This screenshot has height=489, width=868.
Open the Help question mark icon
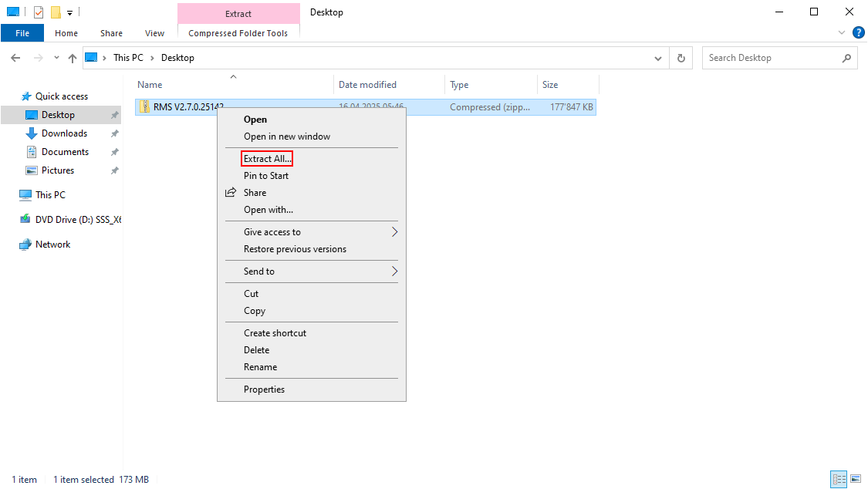click(x=858, y=32)
